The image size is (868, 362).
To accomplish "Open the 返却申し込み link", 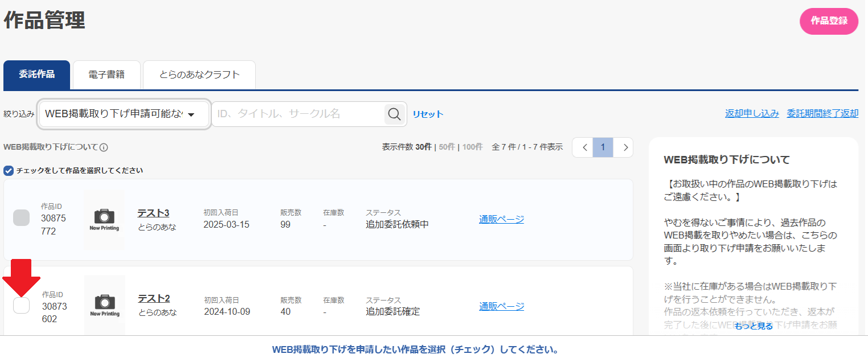I will [751, 113].
